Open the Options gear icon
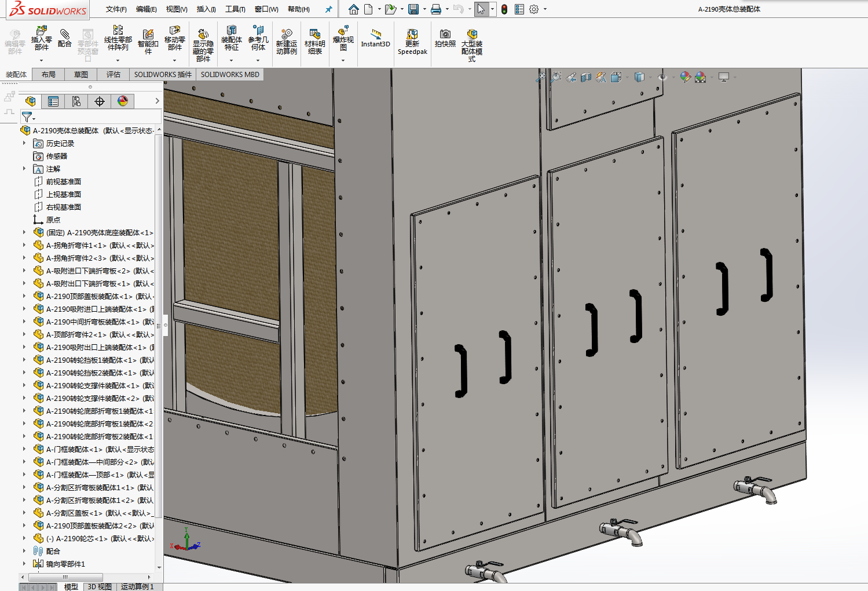 click(x=534, y=9)
